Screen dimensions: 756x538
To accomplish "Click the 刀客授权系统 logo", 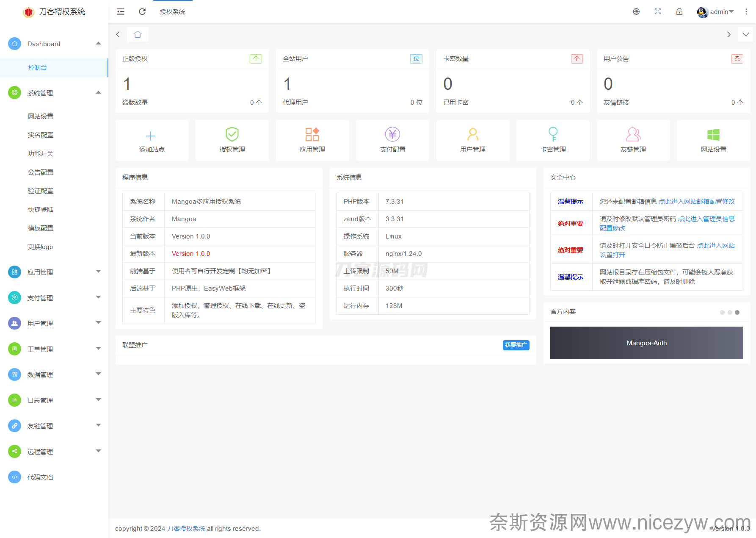I will (54, 12).
